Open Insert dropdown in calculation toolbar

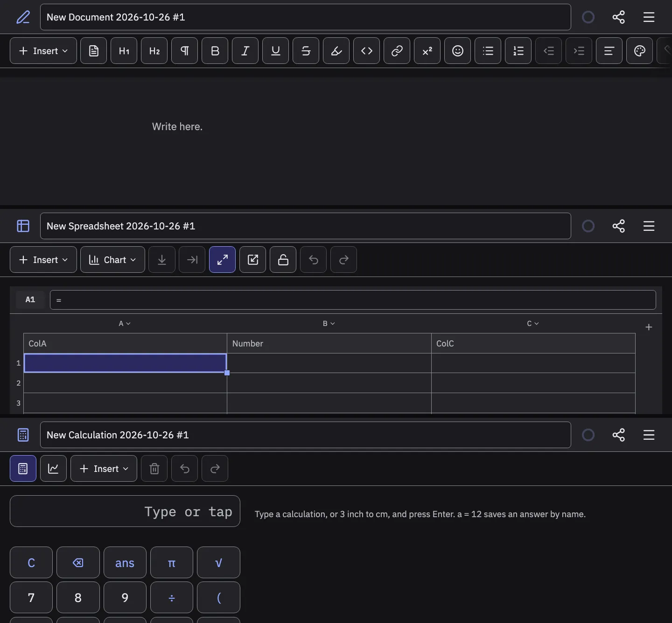click(x=104, y=469)
